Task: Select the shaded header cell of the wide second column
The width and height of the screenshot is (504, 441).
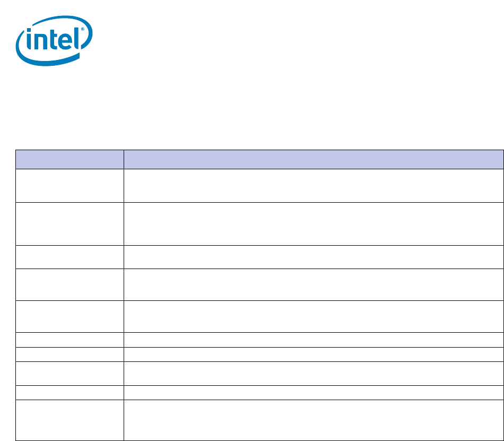Action: [313, 159]
